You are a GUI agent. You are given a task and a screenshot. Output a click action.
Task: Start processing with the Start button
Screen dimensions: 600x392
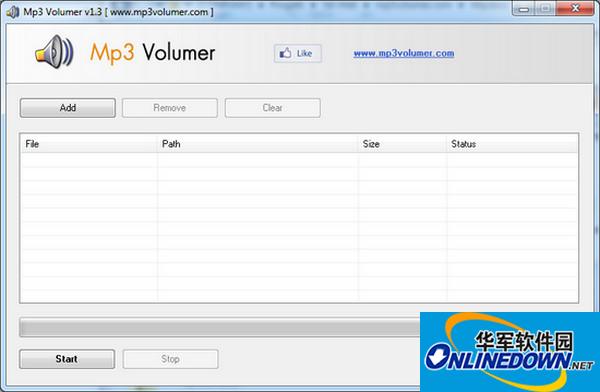click(x=67, y=359)
